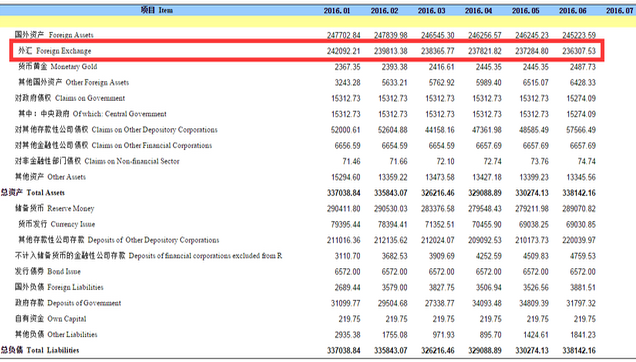
Task: Click the Currency Issue row label
Action: 56,224
